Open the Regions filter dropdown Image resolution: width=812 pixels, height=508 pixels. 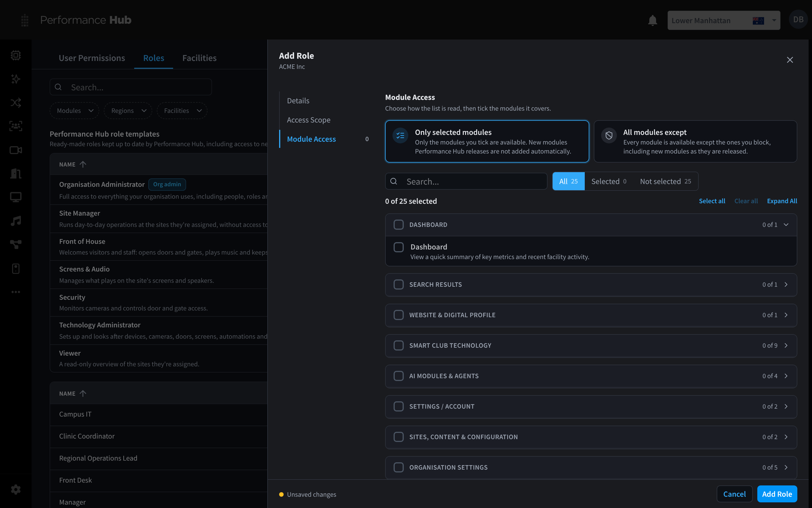[x=128, y=111]
